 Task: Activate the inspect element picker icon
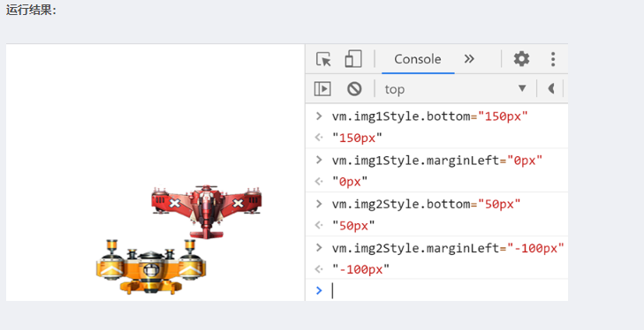(x=323, y=59)
